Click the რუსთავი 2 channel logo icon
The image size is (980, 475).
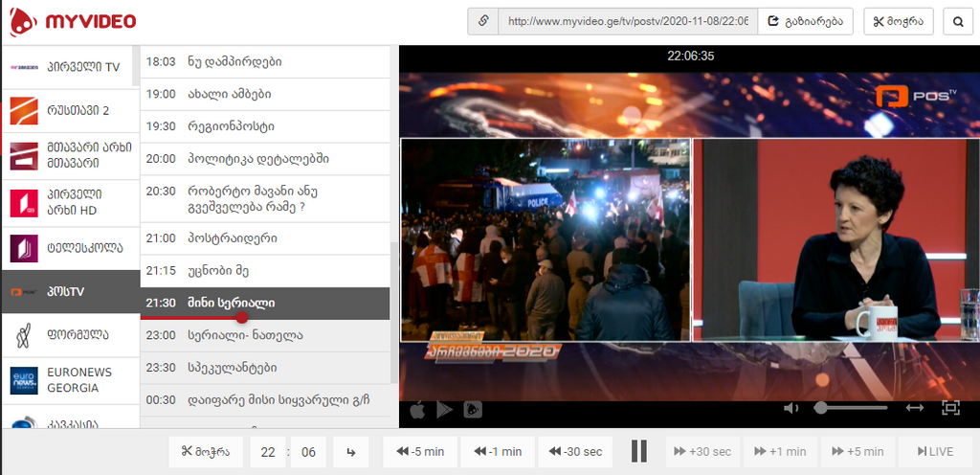click(x=24, y=111)
